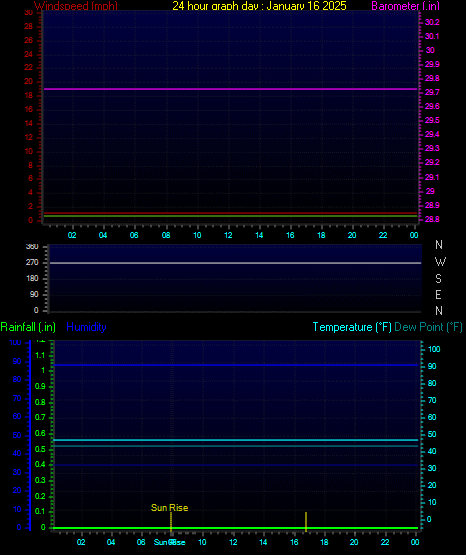Click the green rainfall line at zero
Viewport: 466px width, 555px height.
235,528
